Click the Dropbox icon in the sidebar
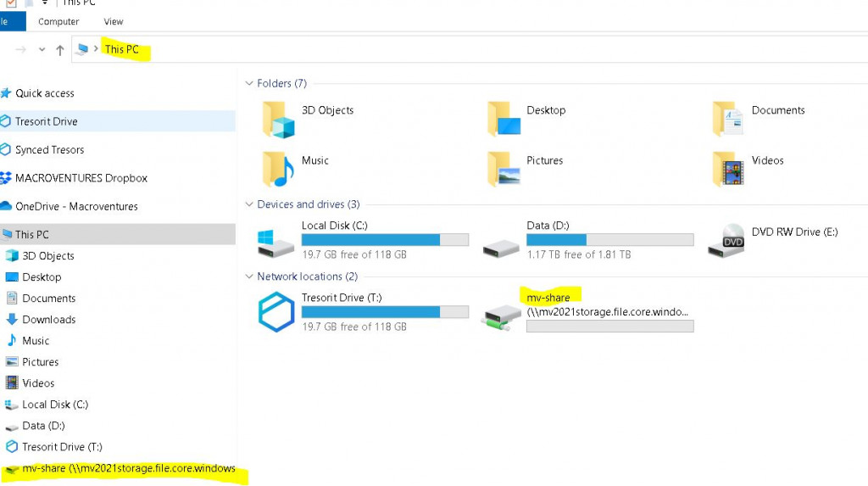The height and width of the screenshot is (486, 868). coord(6,177)
